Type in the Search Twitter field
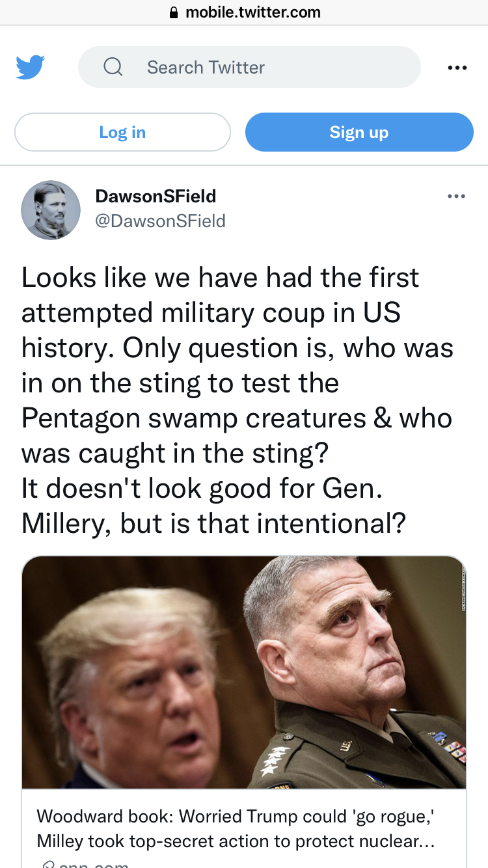 click(260, 67)
